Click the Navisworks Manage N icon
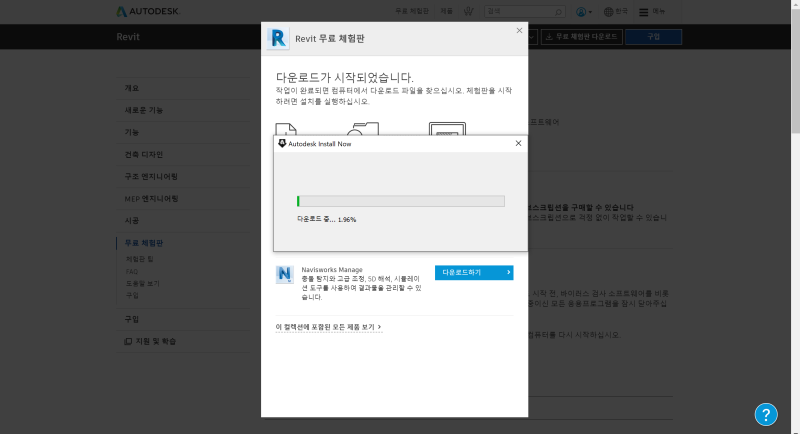 coord(285,274)
